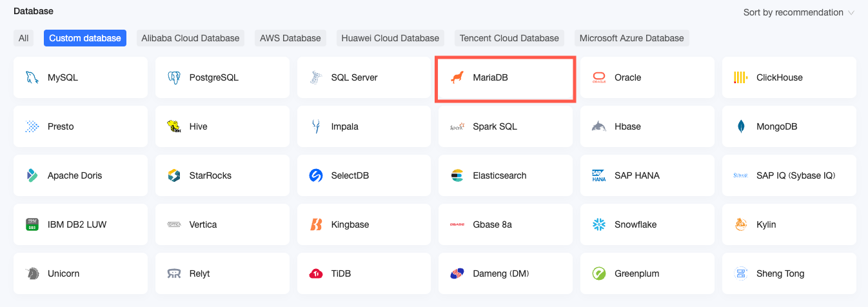Viewport: 868px width, 307px height.
Task: Pick the SAP HANA label
Action: (x=637, y=175)
